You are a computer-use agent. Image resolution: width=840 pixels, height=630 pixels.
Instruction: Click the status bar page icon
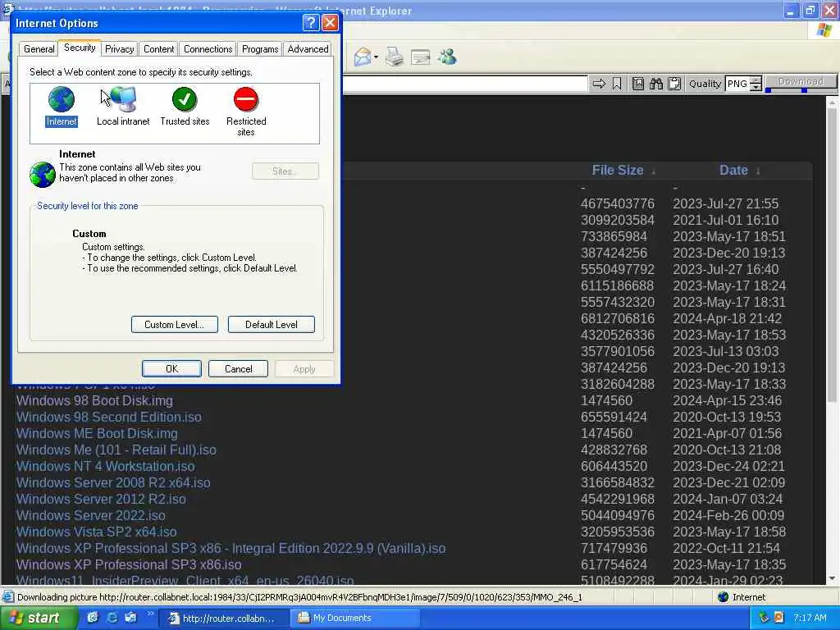pos(8,597)
